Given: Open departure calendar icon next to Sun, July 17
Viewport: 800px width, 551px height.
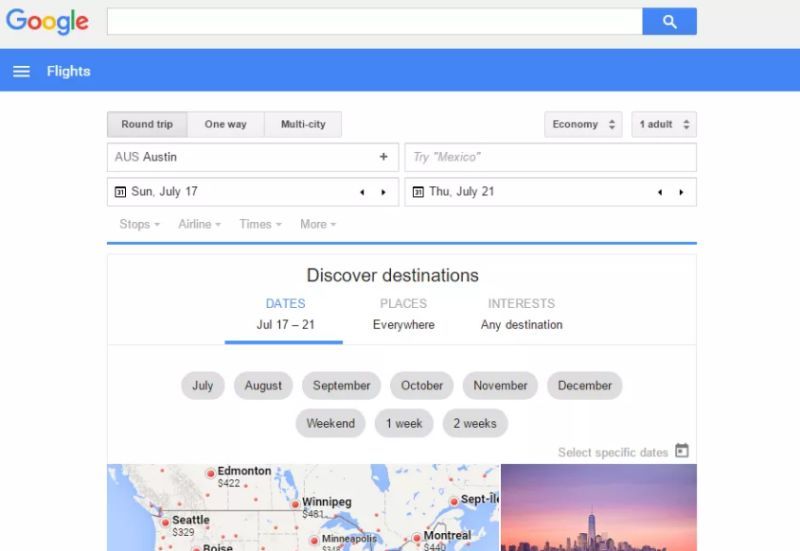Looking at the screenshot, I should pos(120,192).
